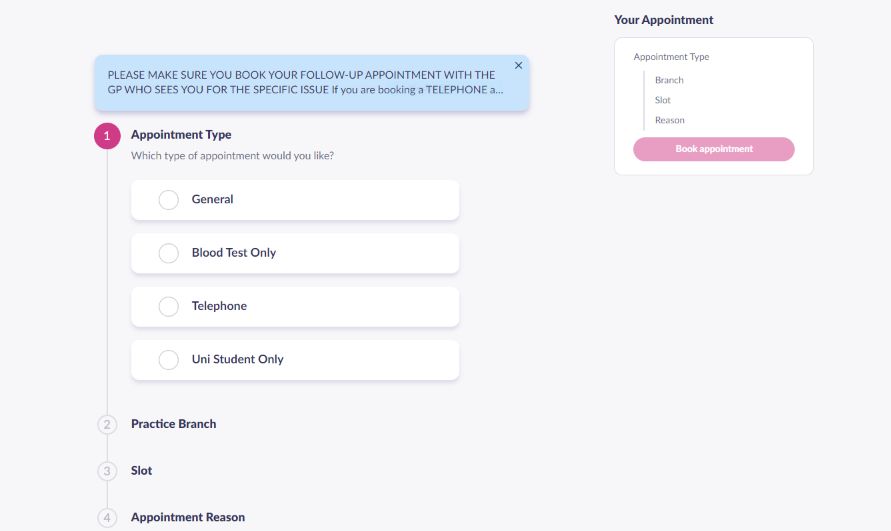Choose the Uni Student Only radio option
This screenshot has width=891, height=531.
tap(168, 360)
